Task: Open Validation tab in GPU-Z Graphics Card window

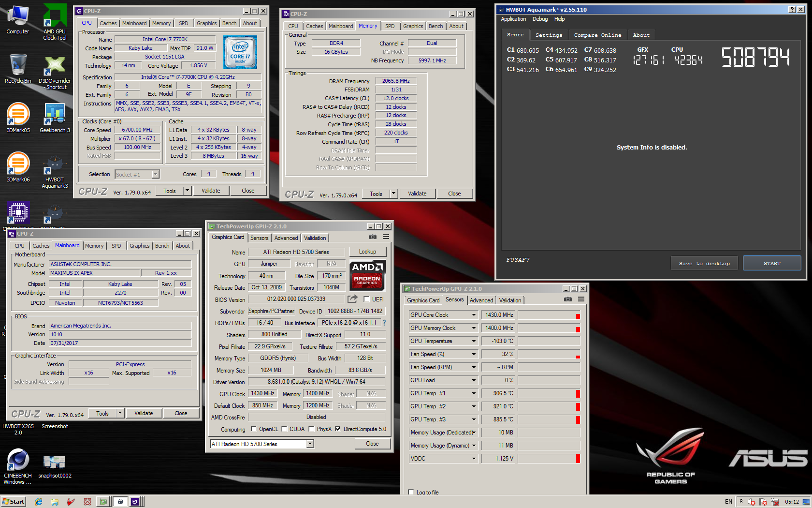Action: (x=315, y=238)
